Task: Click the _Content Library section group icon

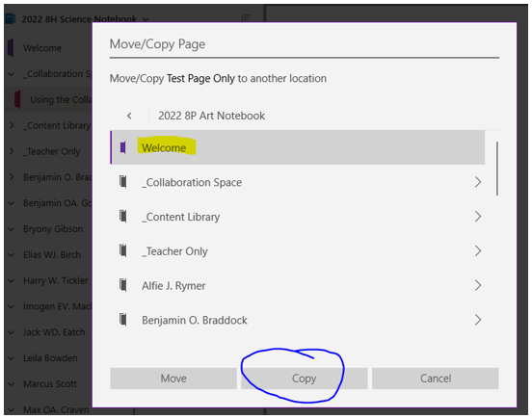Action: click(x=123, y=217)
